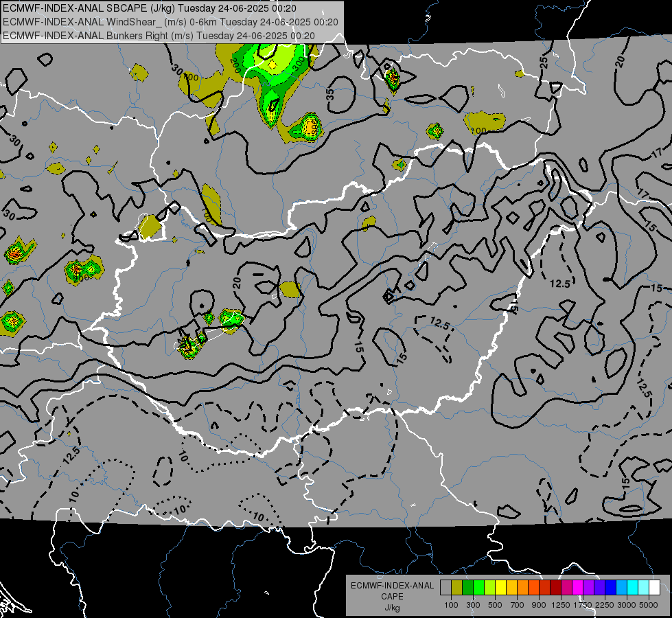Select the legend unit J/kg
This screenshot has width=672, height=618.
392,608
